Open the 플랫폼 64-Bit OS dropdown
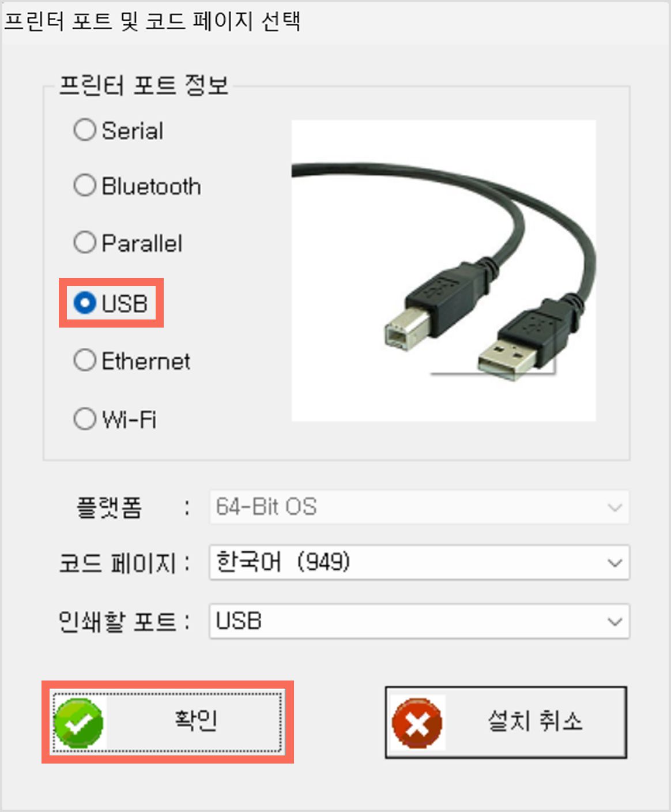The image size is (671, 812). pyautogui.click(x=419, y=507)
